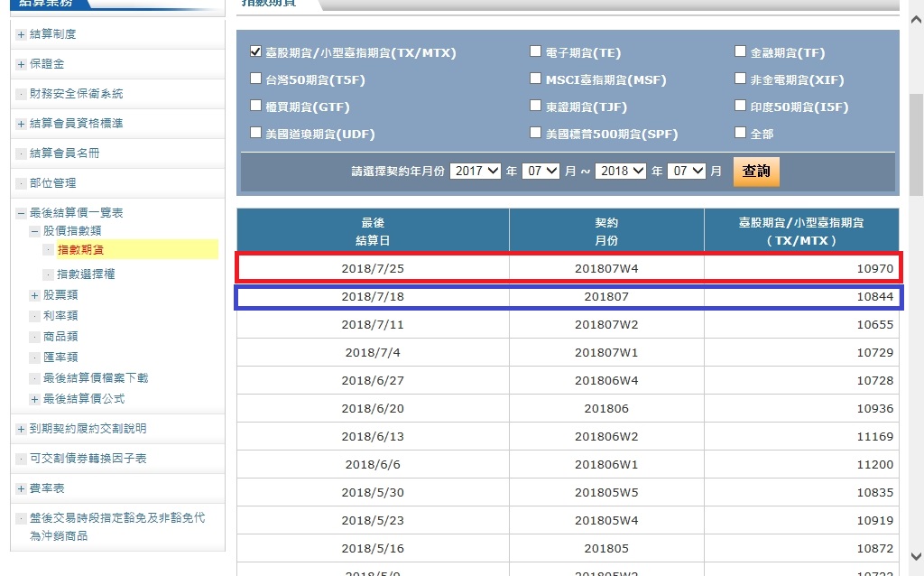The width and height of the screenshot is (924, 576).
Task: Click 最後結算日 column header
Action: (x=373, y=231)
